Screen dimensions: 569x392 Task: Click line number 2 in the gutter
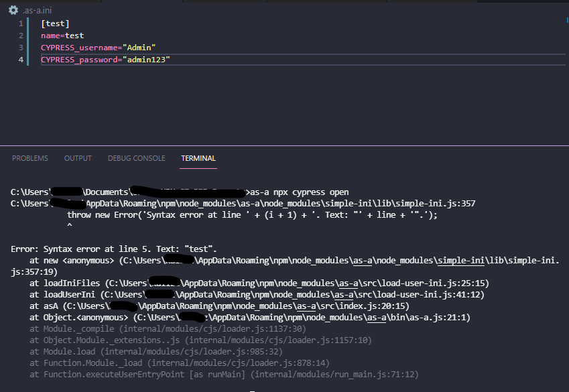21,36
